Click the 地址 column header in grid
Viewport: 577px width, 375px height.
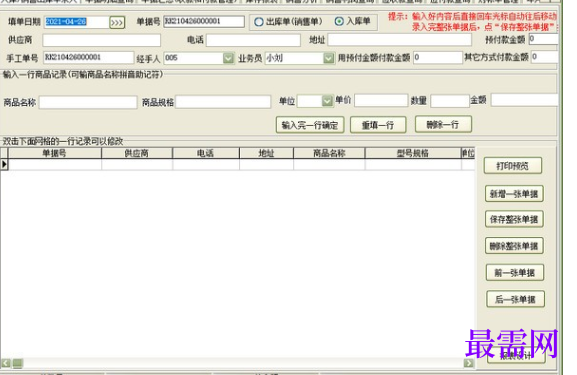point(266,153)
